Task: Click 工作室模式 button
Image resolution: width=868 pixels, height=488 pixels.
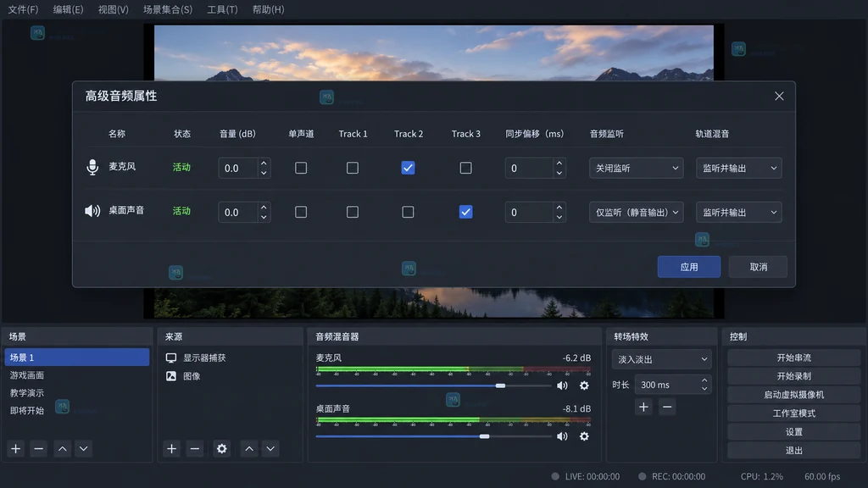Action: (x=793, y=413)
